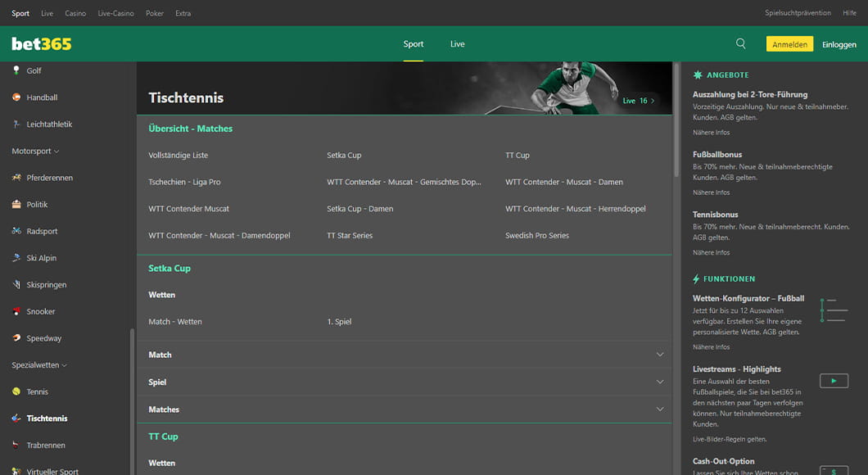Click the Setka Cup section heading
The height and width of the screenshot is (475, 868).
click(170, 268)
